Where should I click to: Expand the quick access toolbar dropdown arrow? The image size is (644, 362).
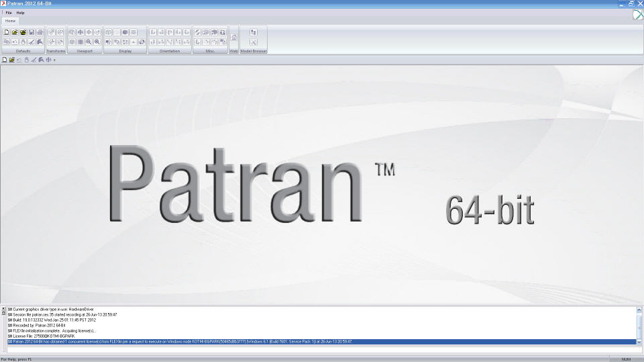pos(54,60)
